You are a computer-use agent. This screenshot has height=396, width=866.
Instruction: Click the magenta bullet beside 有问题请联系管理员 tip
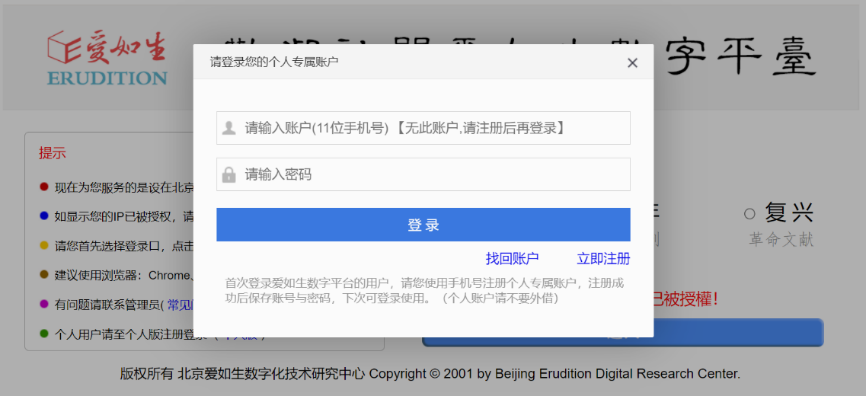[44, 304]
